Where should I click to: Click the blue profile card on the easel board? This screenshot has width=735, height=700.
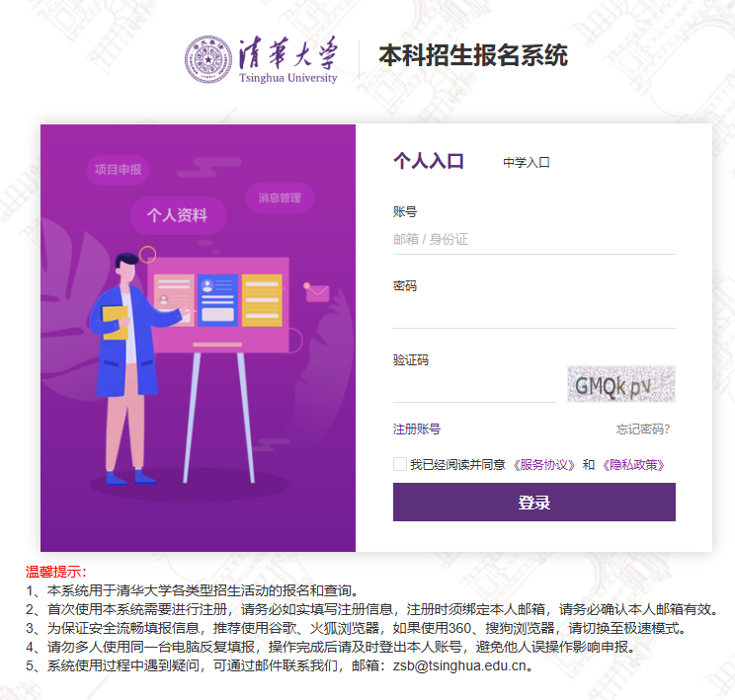pyautogui.click(x=217, y=300)
